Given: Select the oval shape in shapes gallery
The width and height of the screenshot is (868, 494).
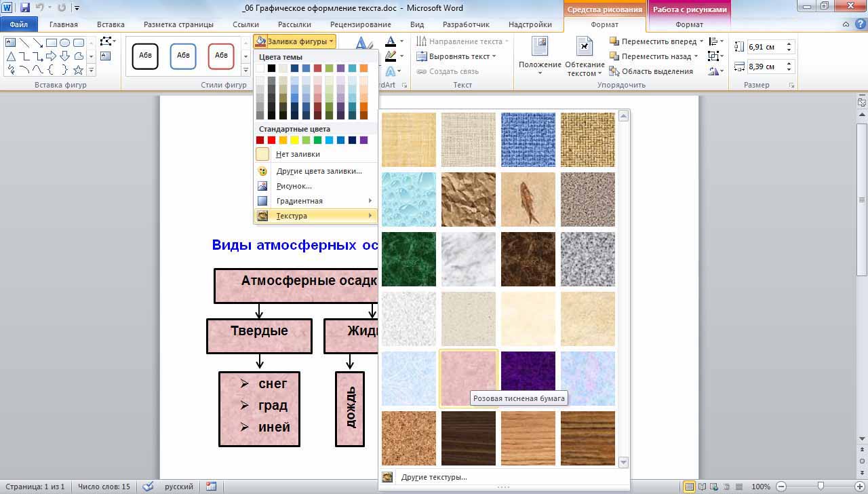Looking at the screenshot, I should click(x=65, y=43).
